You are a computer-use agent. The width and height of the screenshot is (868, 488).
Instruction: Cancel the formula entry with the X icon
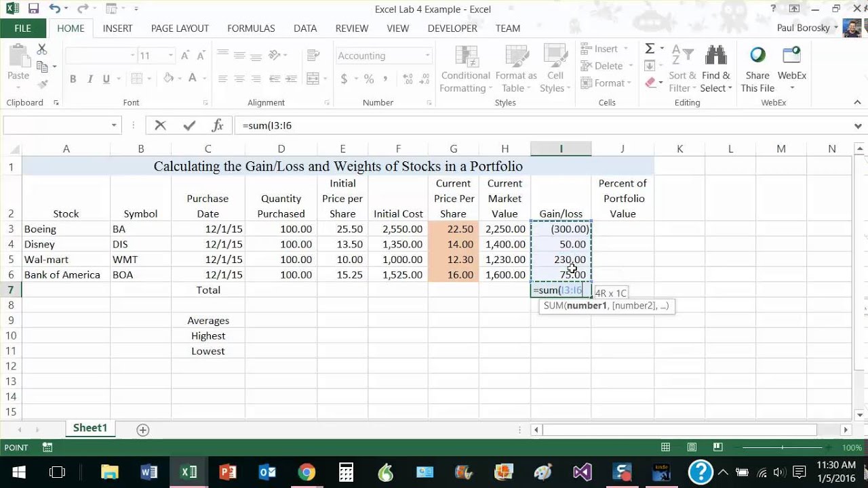pyautogui.click(x=160, y=125)
